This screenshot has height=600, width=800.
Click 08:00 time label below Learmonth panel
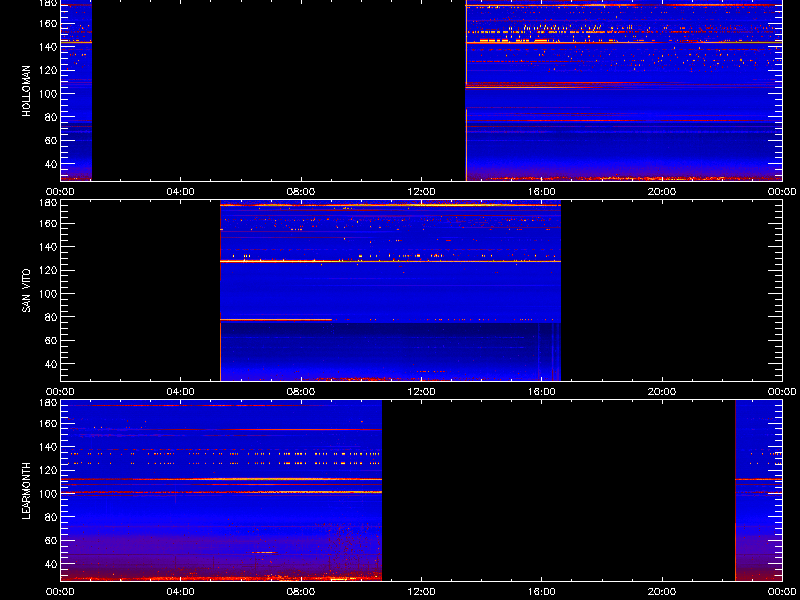[x=301, y=592]
